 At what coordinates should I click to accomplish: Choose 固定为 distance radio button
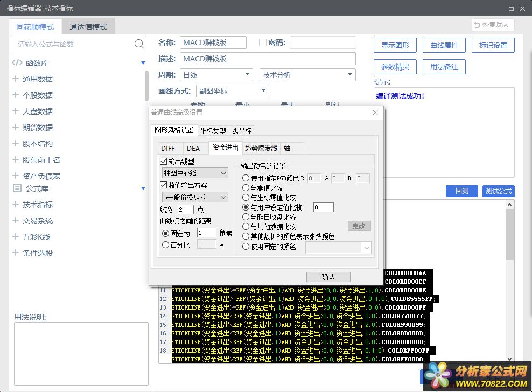(x=165, y=234)
